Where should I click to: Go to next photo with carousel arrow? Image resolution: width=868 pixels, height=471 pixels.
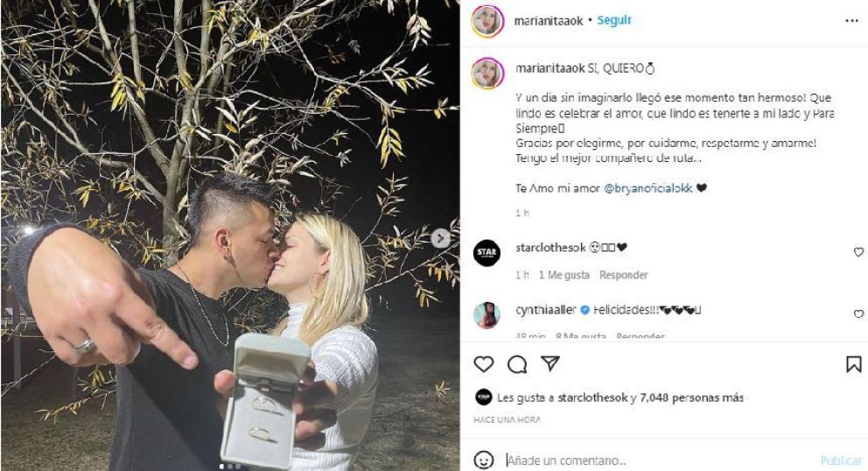pyautogui.click(x=441, y=238)
